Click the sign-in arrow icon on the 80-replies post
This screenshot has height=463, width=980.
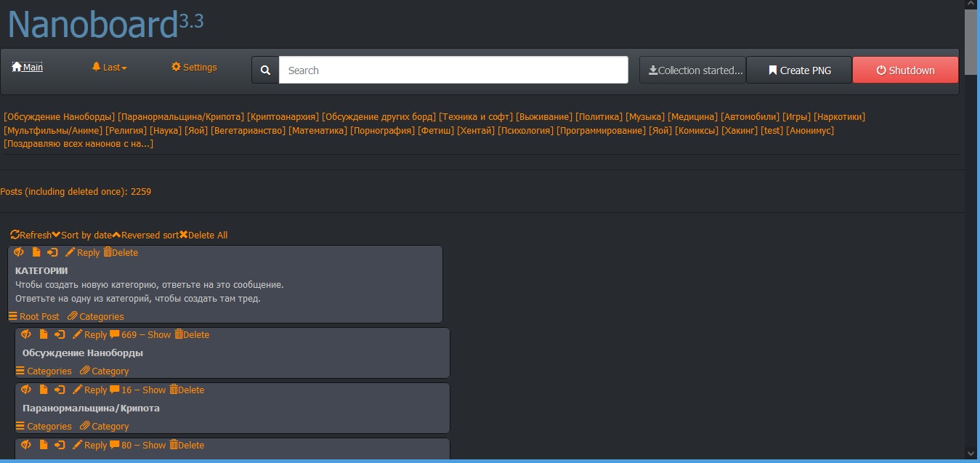[60, 445]
